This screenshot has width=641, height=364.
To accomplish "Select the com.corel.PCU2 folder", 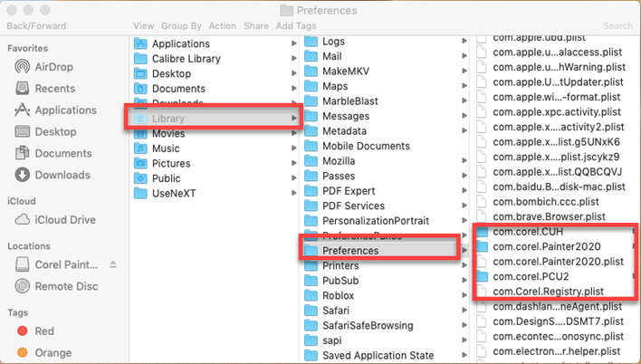I will 522,276.
